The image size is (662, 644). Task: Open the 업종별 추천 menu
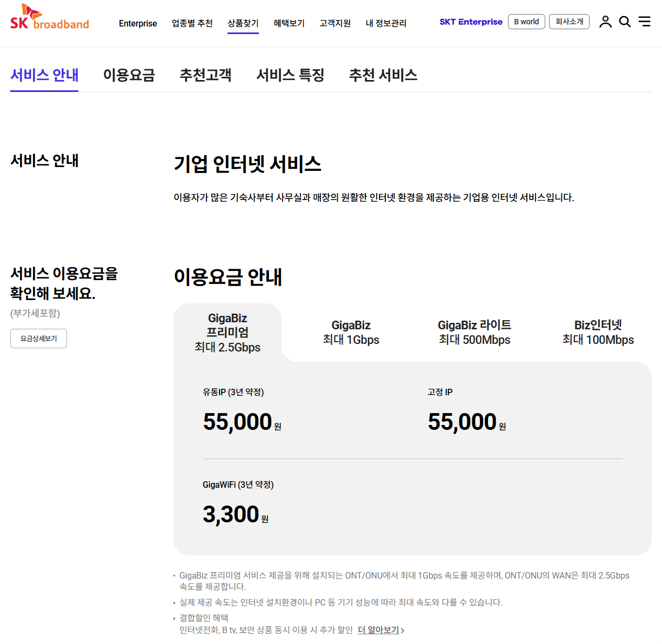192,23
